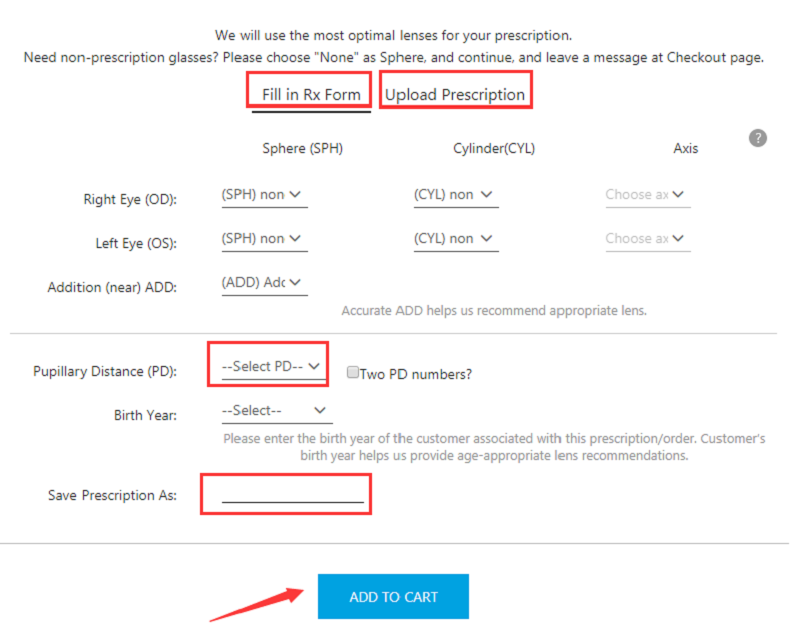
Task: Click the ADD TO CART button
Action: 393,597
